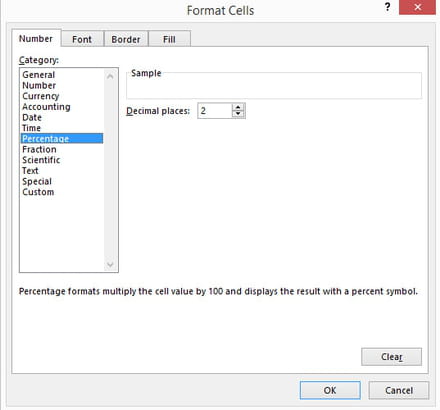Select General category
Image resolution: width=440 pixels, height=410 pixels.
(x=39, y=75)
